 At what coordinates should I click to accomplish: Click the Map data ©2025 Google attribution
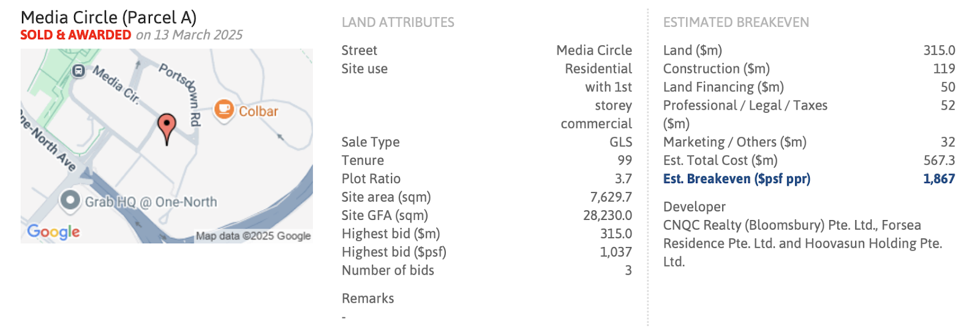click(x=254, y=236)
